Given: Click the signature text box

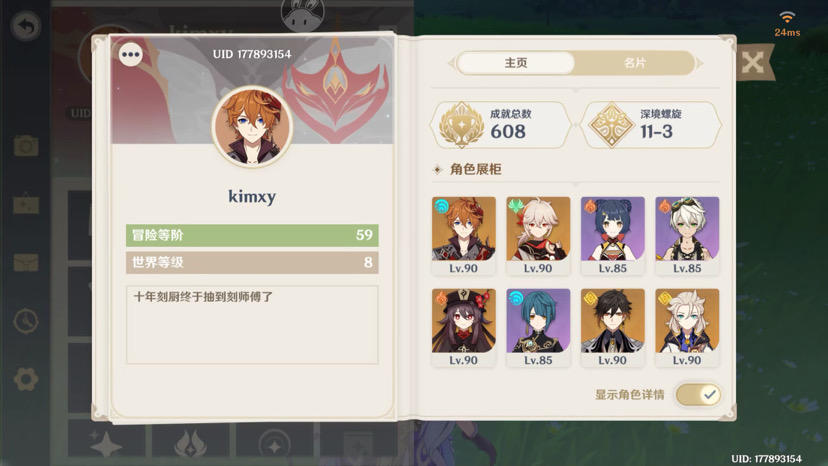Looking at the screenshot, I should pyautogui.click(x=252, y=324).
